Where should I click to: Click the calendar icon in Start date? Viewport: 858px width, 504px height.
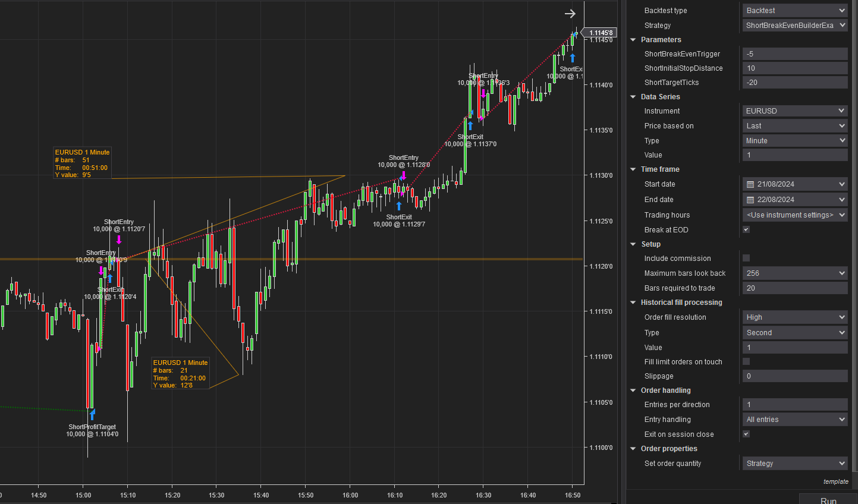[x=750, y=184]
